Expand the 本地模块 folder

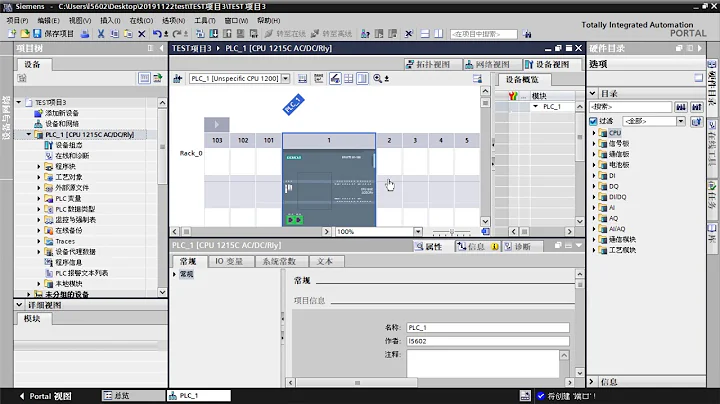coord(39,284)
